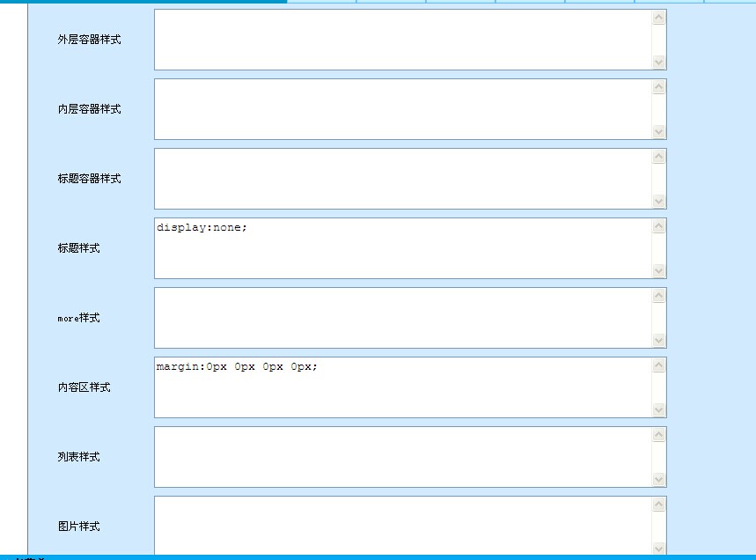Viewport: 756px width, 560px height.
Task: Focus the 内层容器样式 text box
Action: tap(403, 109)
